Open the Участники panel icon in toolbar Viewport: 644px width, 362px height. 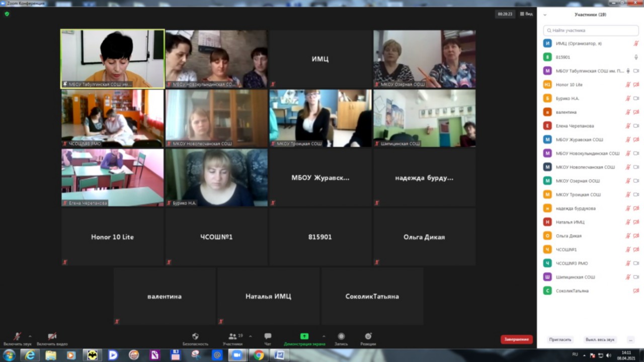click(x=232, y=336)
